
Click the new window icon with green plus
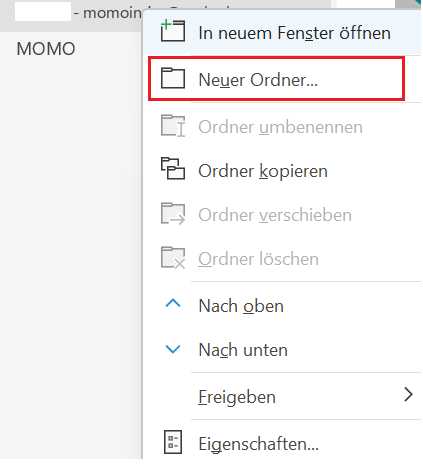click(173, 31)
